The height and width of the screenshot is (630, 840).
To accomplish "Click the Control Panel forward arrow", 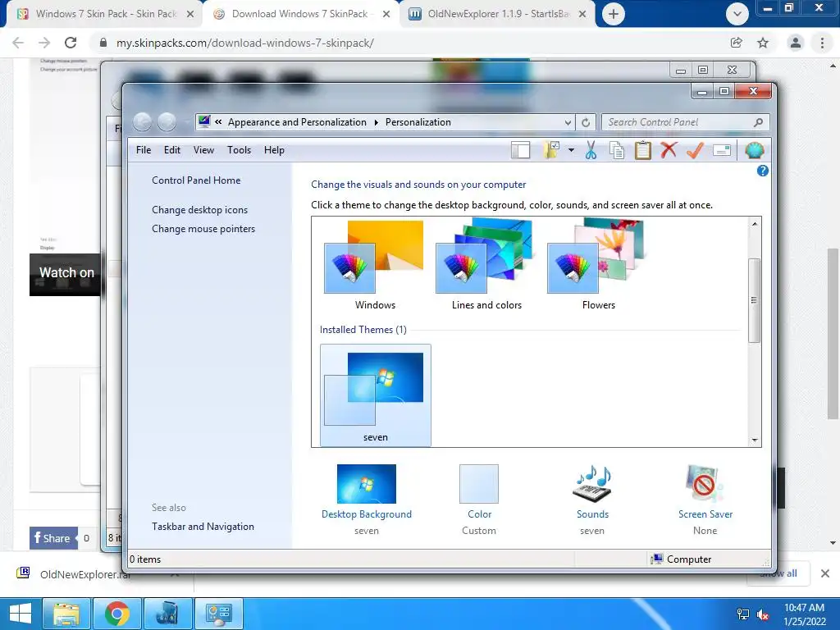I will (x=167, y=122).
